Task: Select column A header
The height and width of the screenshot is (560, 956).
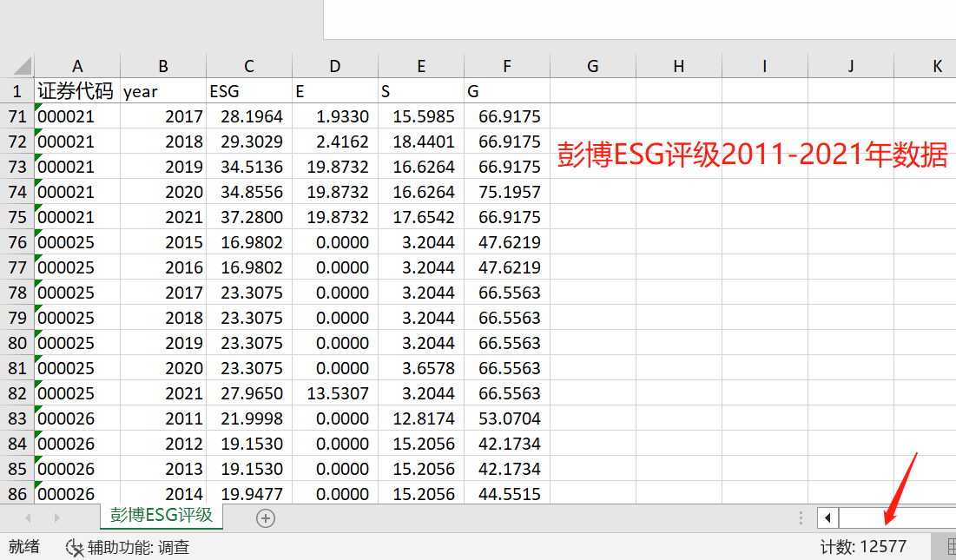Action: tap(77, 66)
